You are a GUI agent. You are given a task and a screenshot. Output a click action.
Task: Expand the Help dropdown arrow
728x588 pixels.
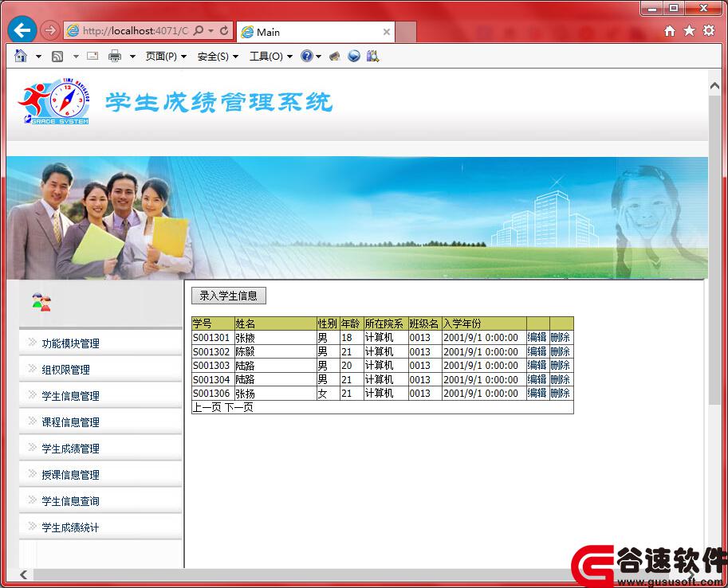tap(318, 57)
